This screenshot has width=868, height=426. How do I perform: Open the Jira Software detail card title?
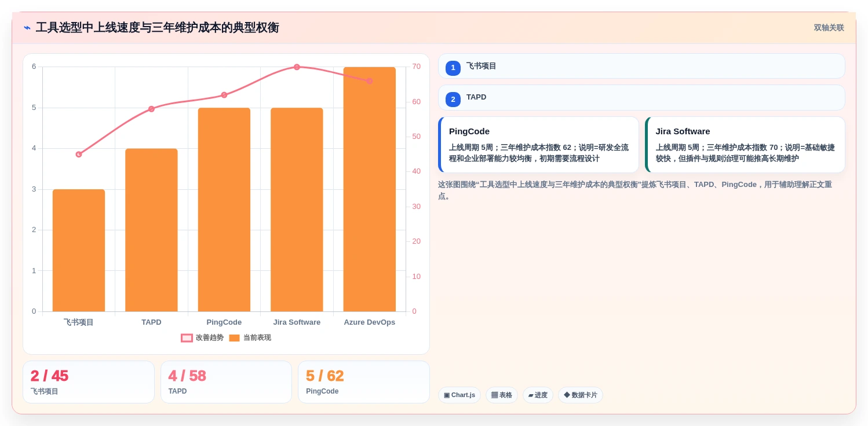tap(683, 131)
